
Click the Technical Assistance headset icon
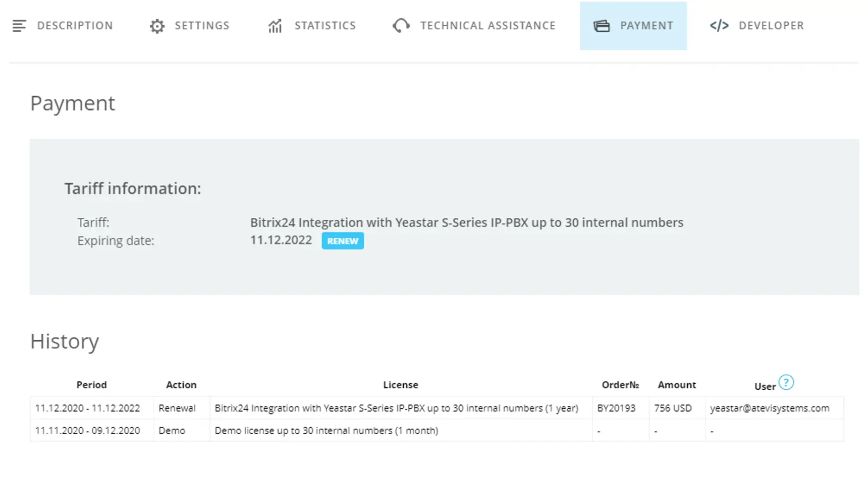(401, 26)
